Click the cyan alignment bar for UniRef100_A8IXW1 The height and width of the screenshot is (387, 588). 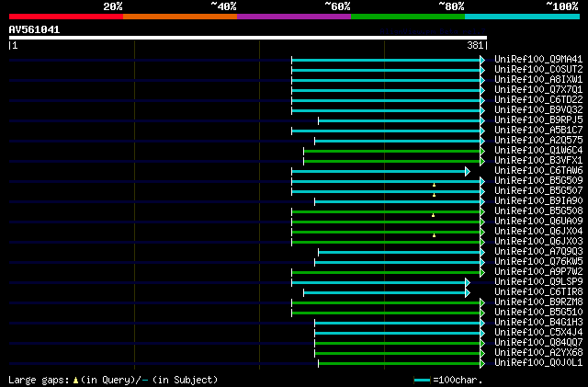pos(386,80)
